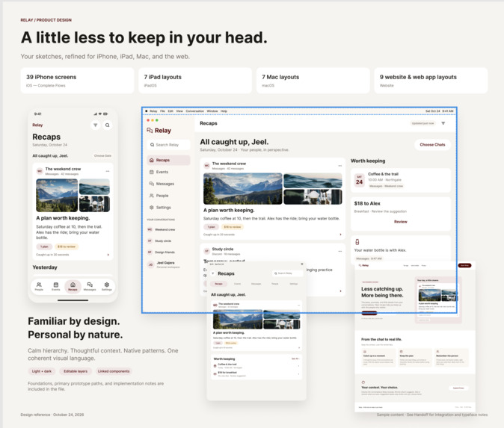Viewport: 504px width, 428px height.
Task: Click the dark button in website header
Action: (x=465, y=265)
